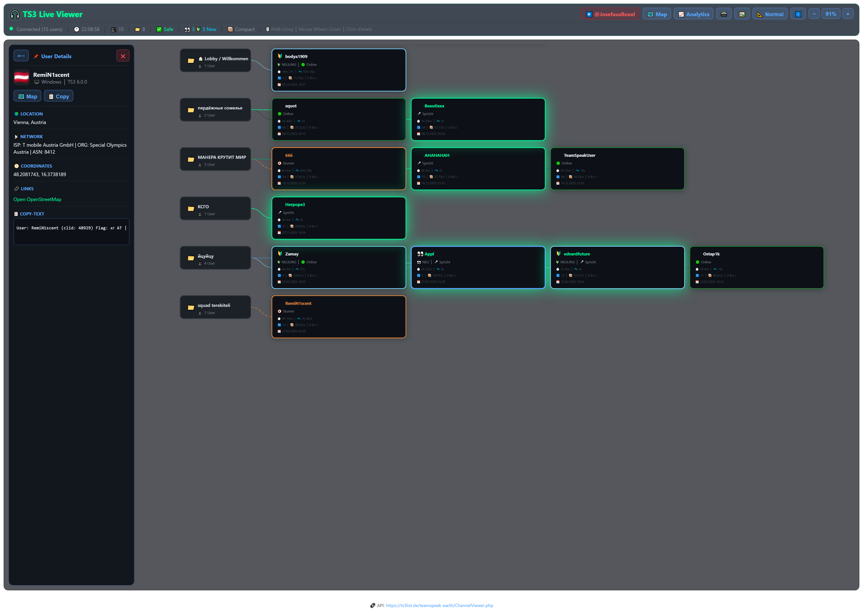The width and height of the screenshot is (863, 616).
Task: Click the Austrian flag avatar
Action: click(x=22, y=77)
